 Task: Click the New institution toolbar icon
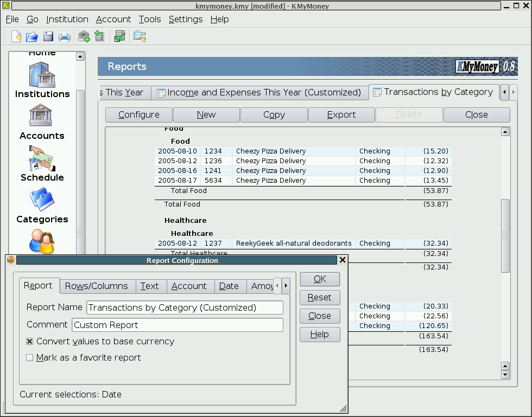coord(84,36)
